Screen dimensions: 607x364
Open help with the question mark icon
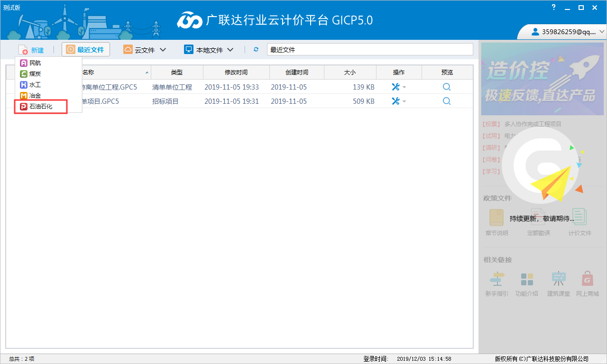click(x=553, y=8)
